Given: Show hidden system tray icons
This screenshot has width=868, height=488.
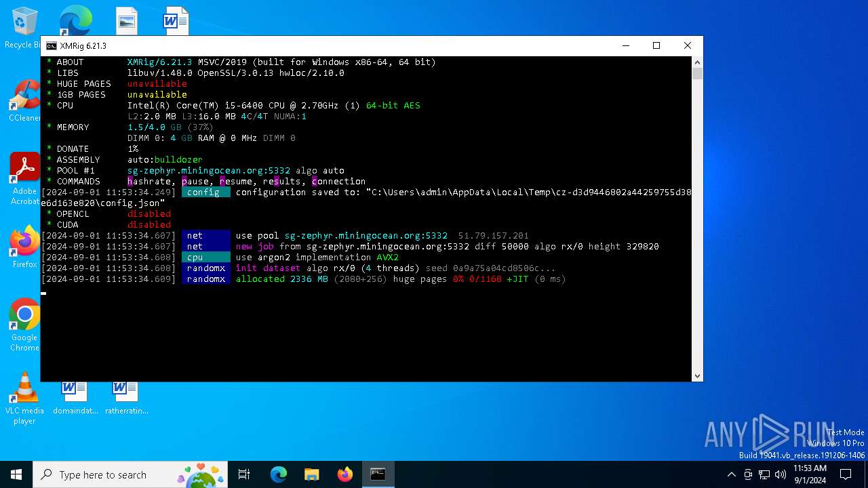Looking at the screenshot, I should [x=731, y=474].
